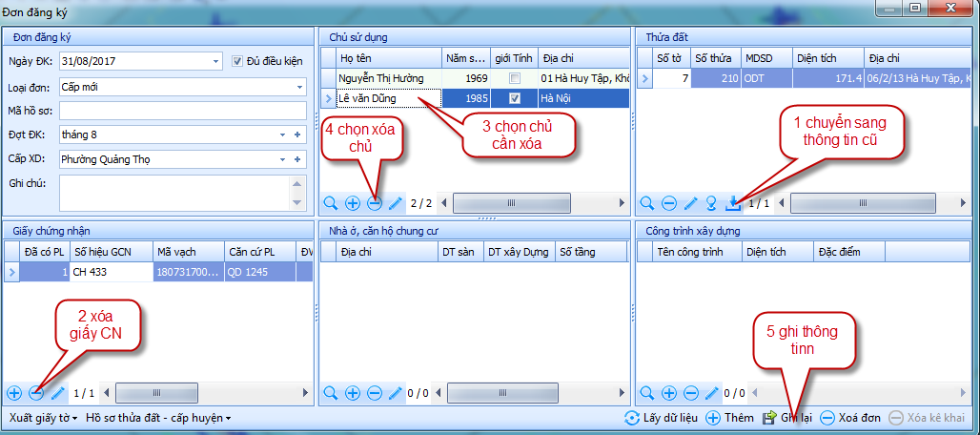Image resolution: width=980 pixels, height=435 pixels.
Task: Click the Mã hồ sơ input field
Action: (x=179, y=111)
